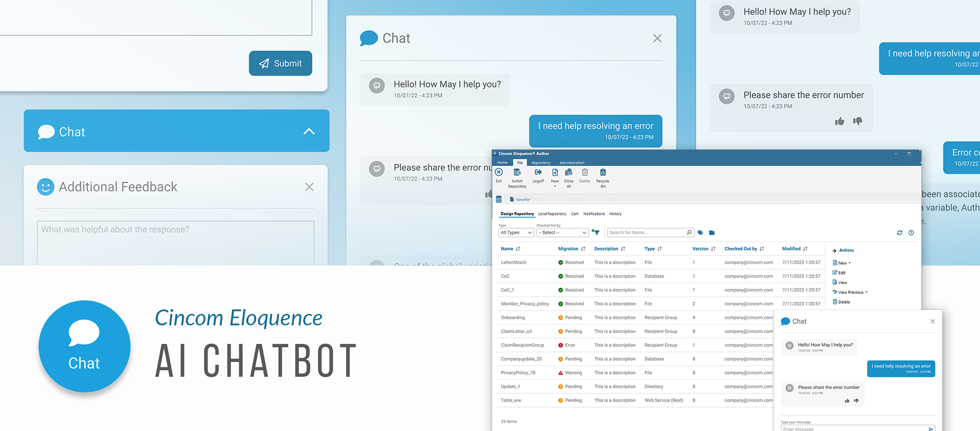Viewport: 980px width, 431px height.
Task: Click the Submit button
Action: (280, 63)
